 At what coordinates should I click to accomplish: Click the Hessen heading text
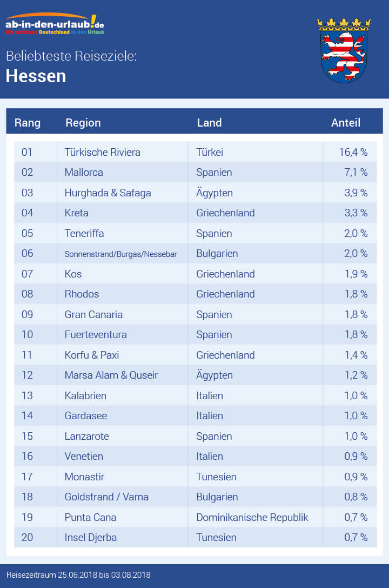36,76
